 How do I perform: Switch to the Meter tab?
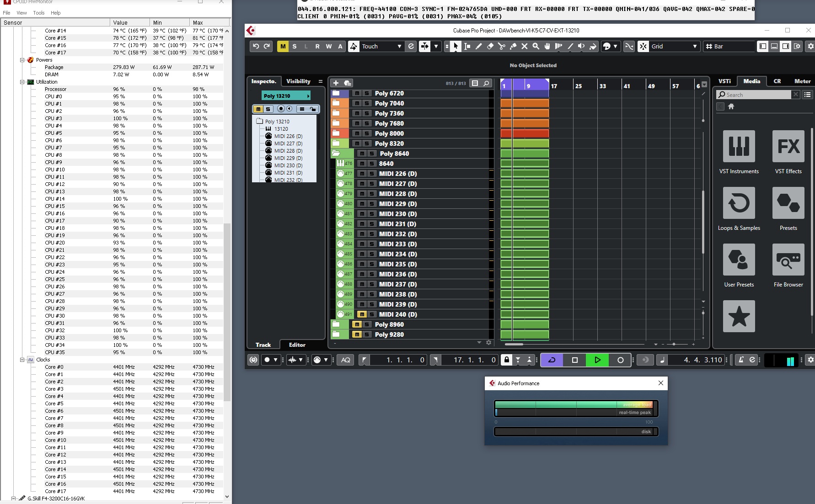(x=802, y=81)
